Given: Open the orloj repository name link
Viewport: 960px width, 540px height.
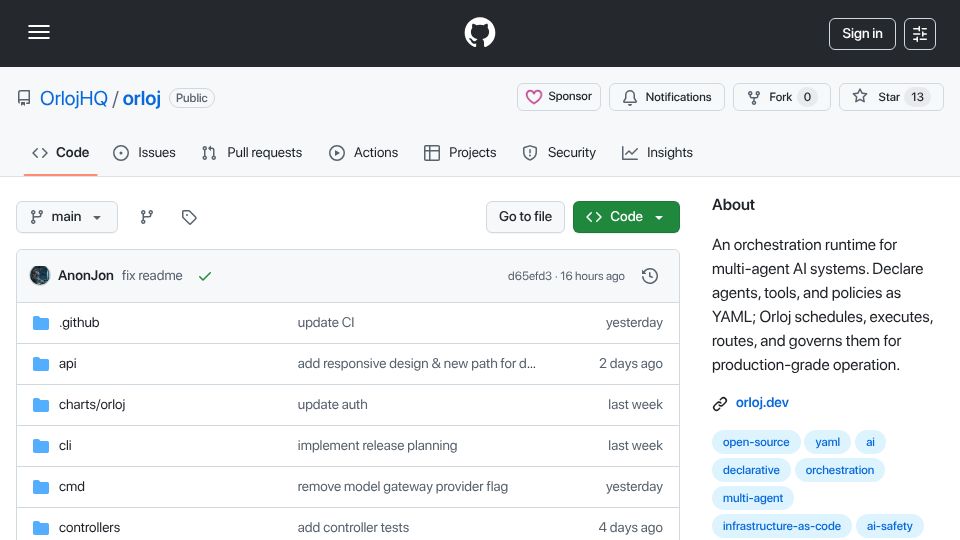Looking at the screenshot, I should 141,98.
